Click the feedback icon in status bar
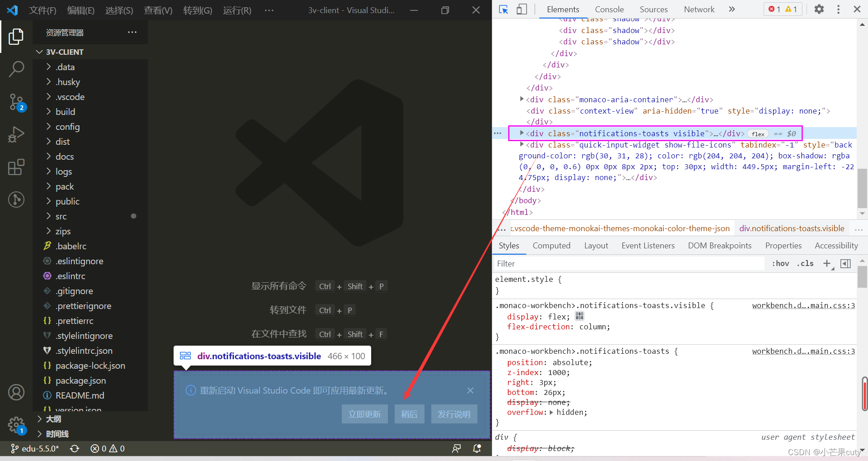The image size is (868, 461). pos(457,448)
